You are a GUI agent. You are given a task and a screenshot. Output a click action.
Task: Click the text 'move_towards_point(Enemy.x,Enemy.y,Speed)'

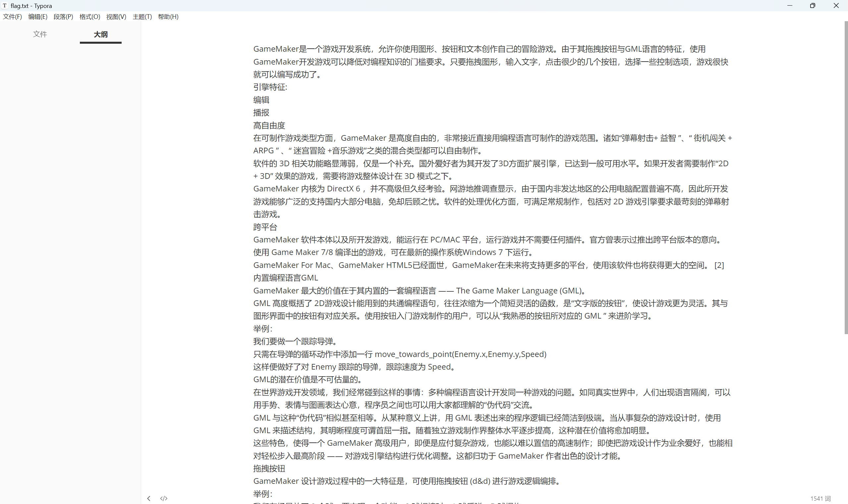tap(461, 354)
